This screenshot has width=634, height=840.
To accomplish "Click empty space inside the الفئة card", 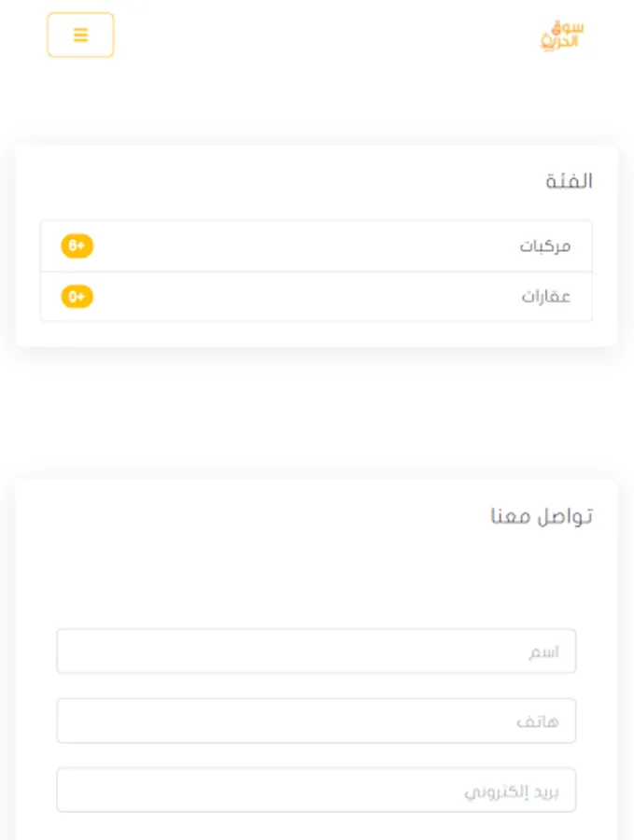I will pyautogui.click(x=280, y=181).
